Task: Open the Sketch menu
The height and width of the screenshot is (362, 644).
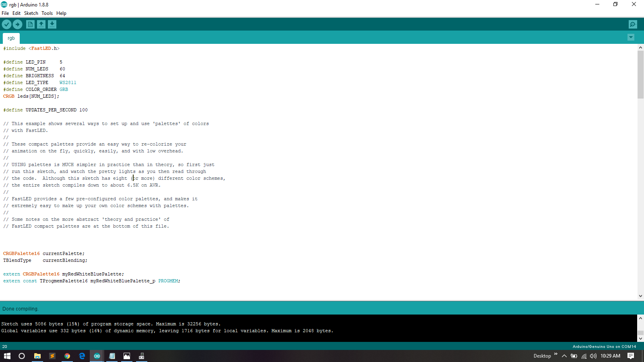Action: (31, 13)
